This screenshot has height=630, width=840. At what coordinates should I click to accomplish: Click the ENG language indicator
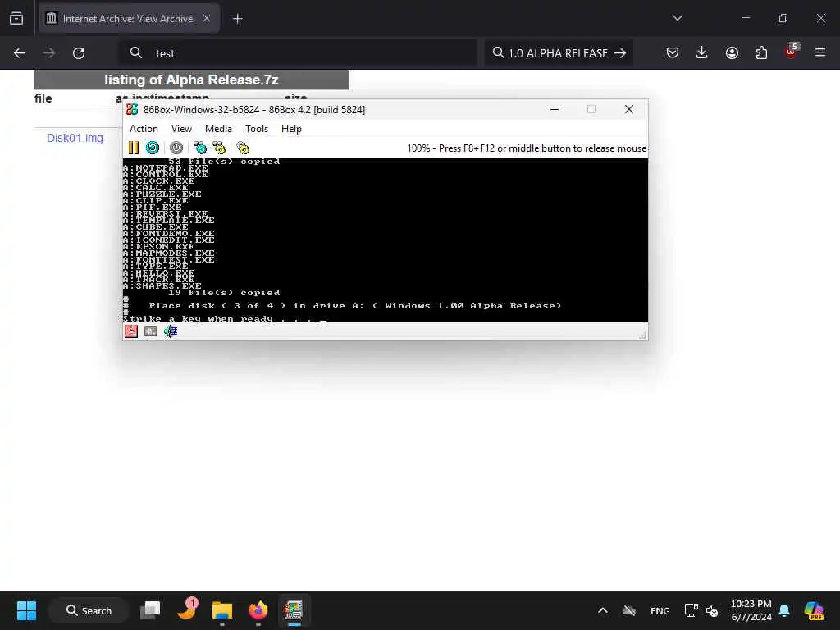click(x=660, y=610)
